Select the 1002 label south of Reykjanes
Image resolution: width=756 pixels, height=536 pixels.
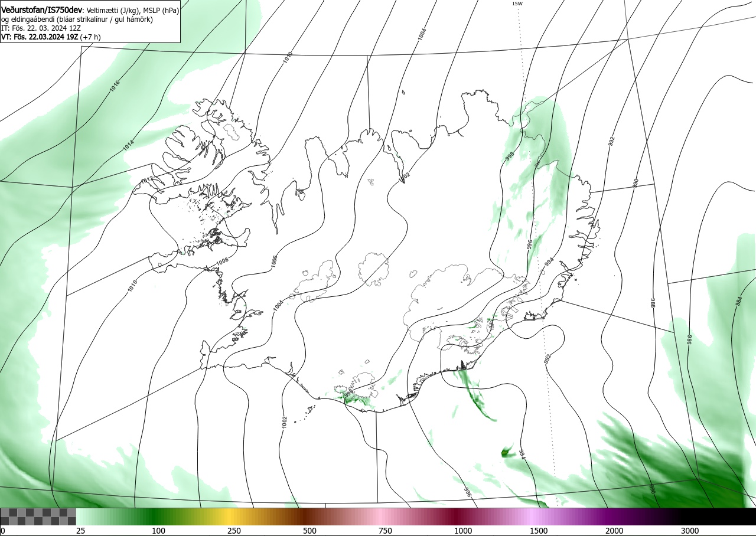285,422
